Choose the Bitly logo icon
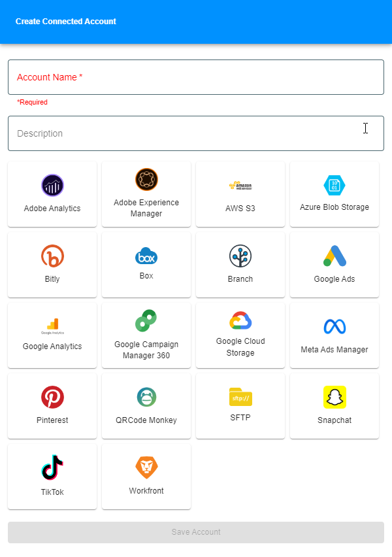 point(52,256)
